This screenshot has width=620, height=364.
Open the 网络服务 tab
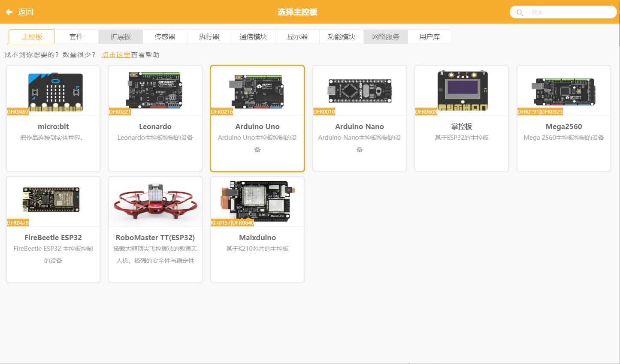[x=386, y=36]
